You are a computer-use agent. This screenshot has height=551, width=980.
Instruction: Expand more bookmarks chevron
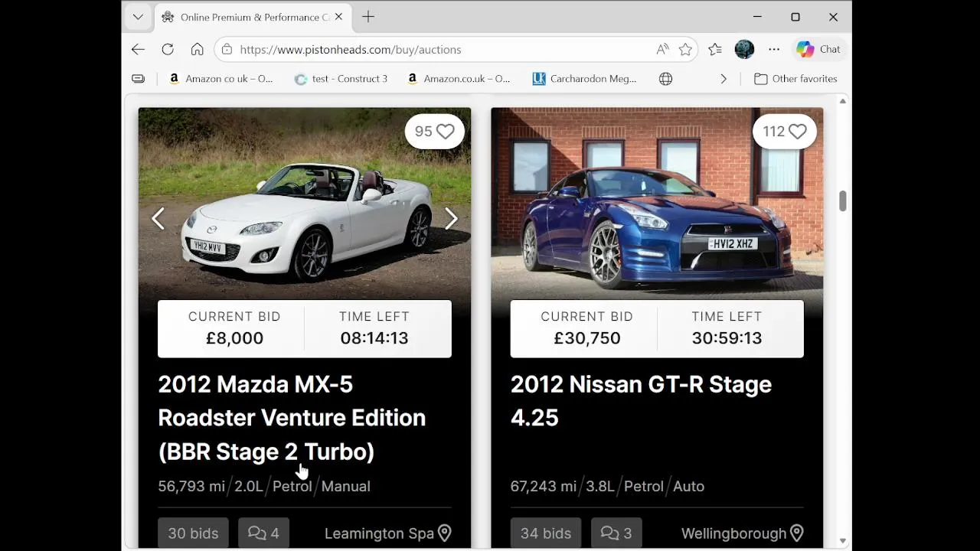point(724,79)
